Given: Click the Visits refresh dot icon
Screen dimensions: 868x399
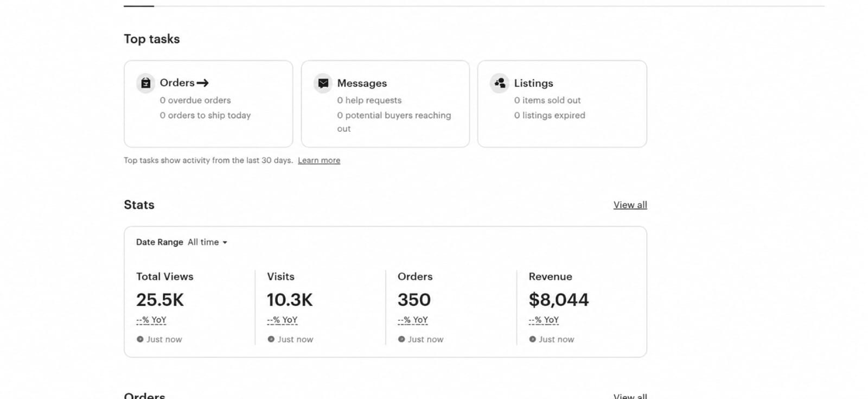Looking at the screenshot, I should [271, 339].
